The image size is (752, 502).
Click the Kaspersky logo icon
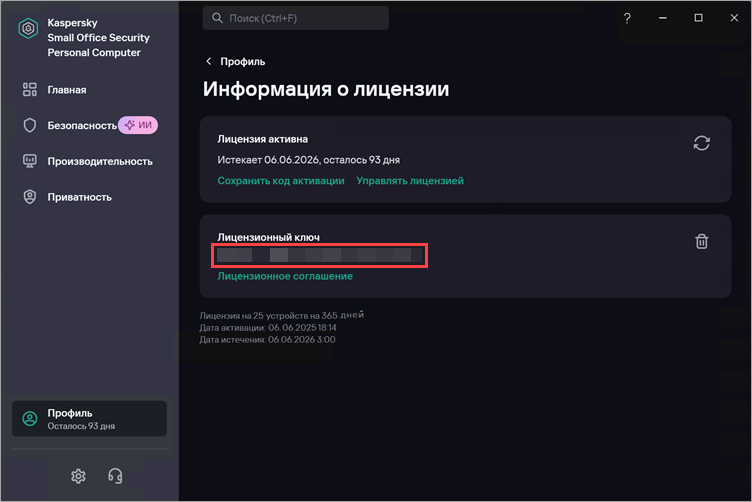pyautogui.click(x=28, y=29)
